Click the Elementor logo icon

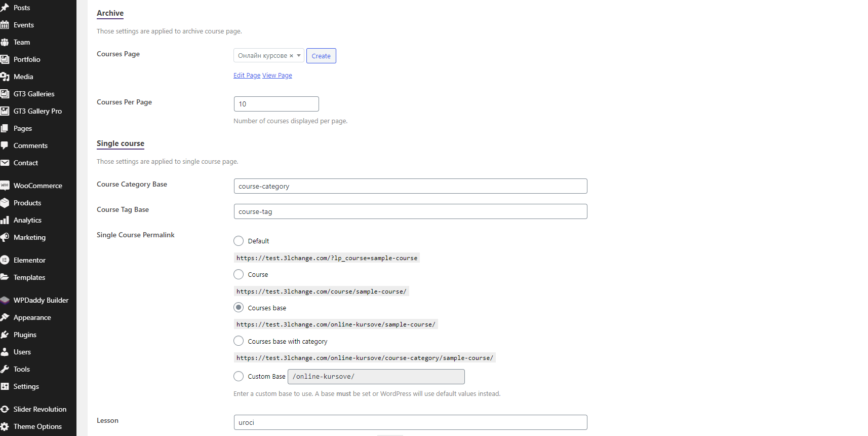tap(5, 260)
